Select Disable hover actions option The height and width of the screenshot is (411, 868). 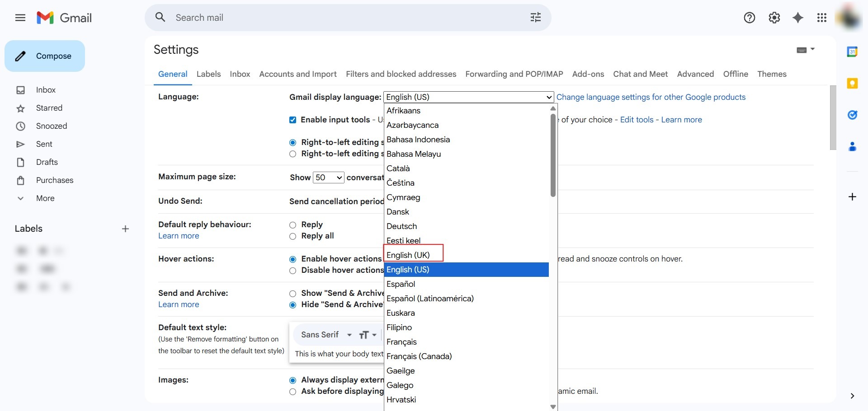[x=292, y=271]
